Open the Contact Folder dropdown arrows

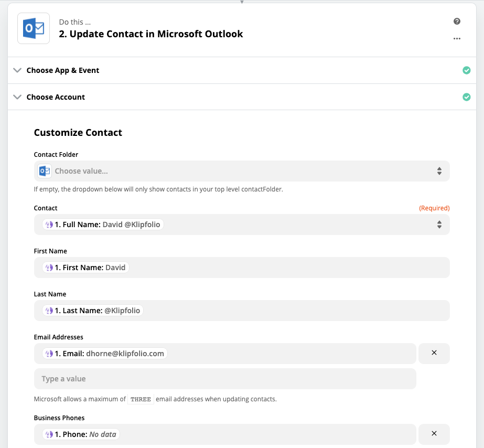click(439, 171)
